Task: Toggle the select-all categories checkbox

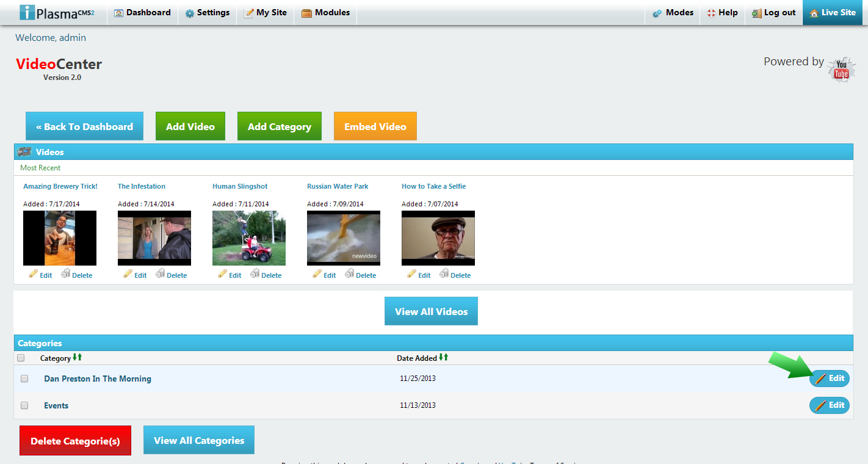Action: (x=21, y=358)
